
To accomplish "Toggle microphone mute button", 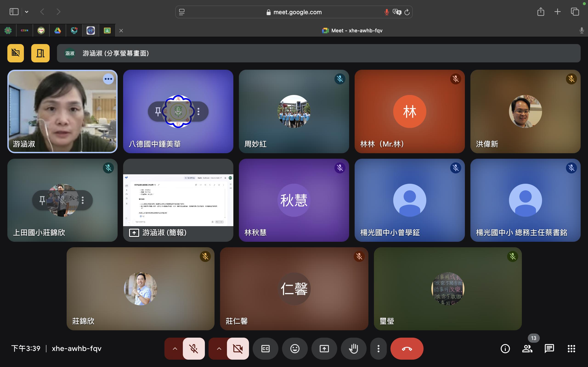I will 194,349.
